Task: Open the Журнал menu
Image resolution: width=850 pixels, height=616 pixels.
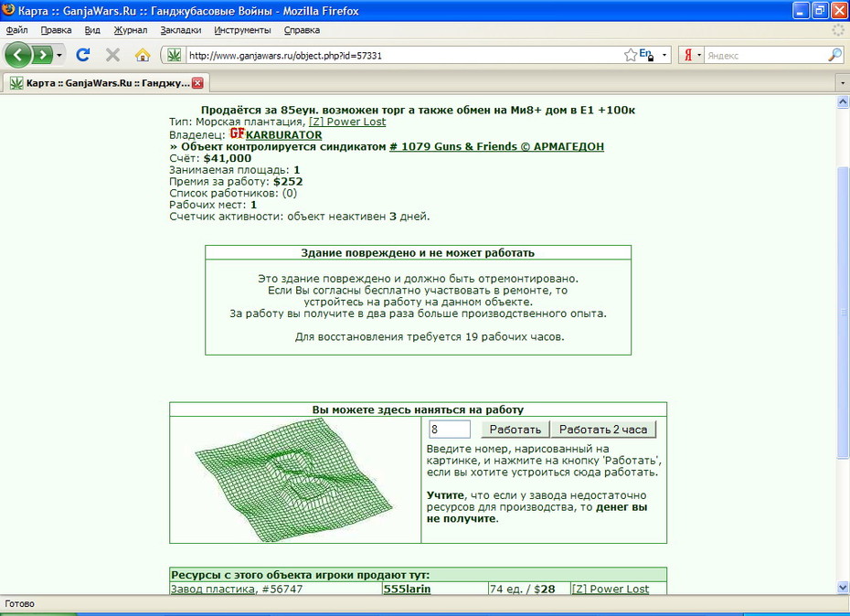Action: click(130, 30)
